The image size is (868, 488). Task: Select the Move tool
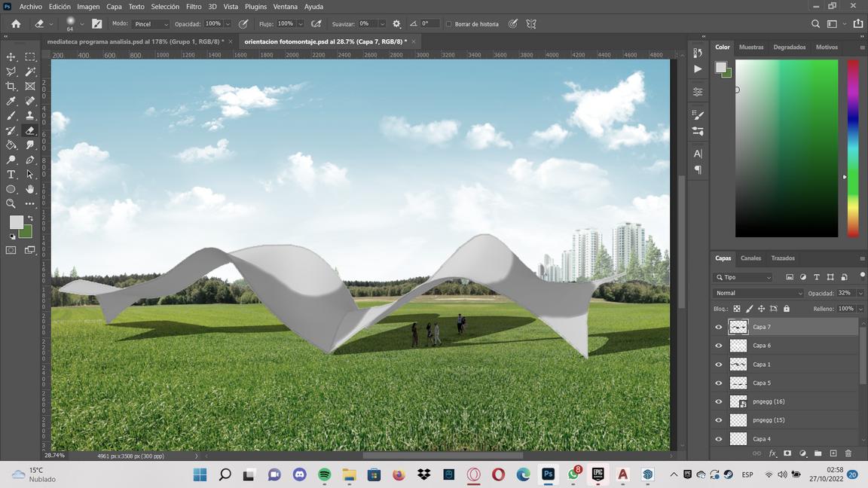tap(11, 57)
